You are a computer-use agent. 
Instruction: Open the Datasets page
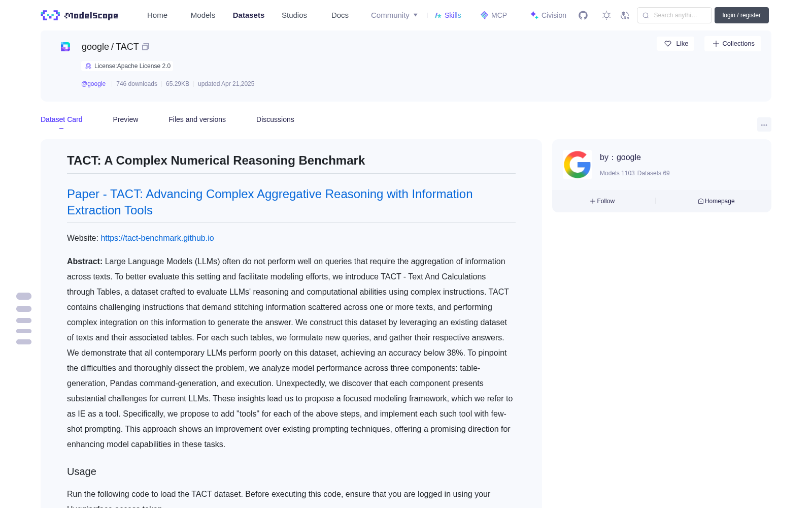249,15
